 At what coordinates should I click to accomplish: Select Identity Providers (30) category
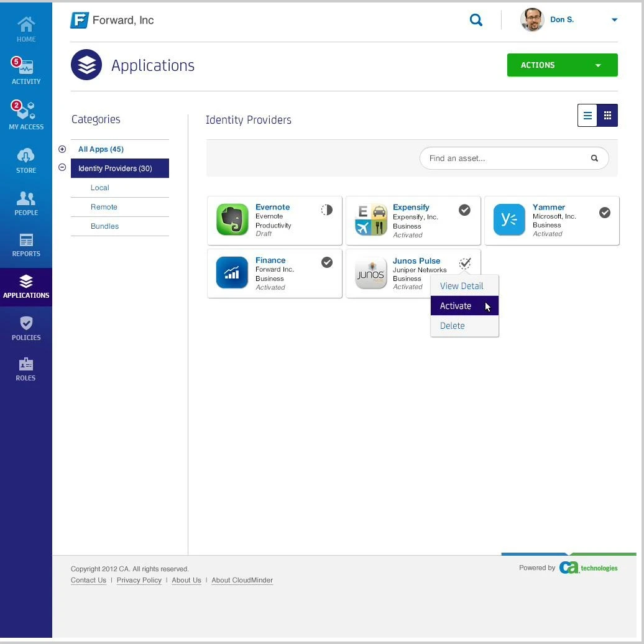coord(120,168)
